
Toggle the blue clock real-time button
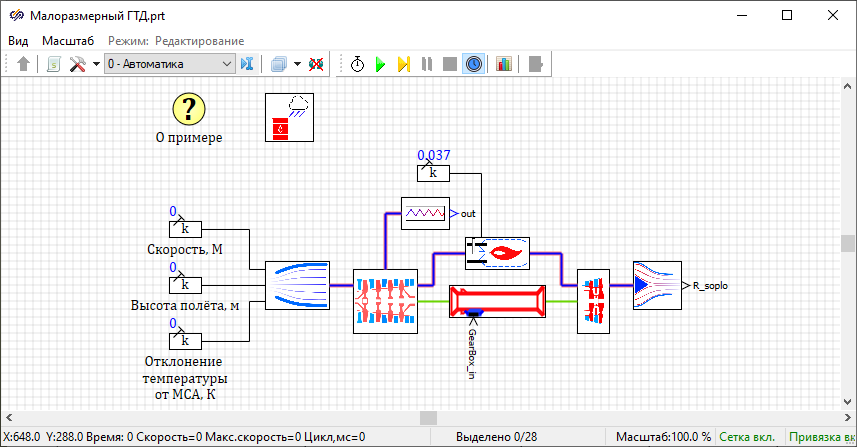pos(474,64)
